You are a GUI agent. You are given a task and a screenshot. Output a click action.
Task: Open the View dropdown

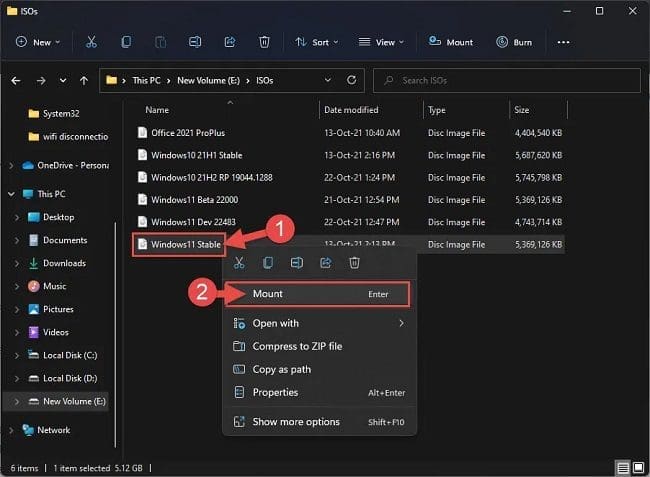(x=381, y=42)
